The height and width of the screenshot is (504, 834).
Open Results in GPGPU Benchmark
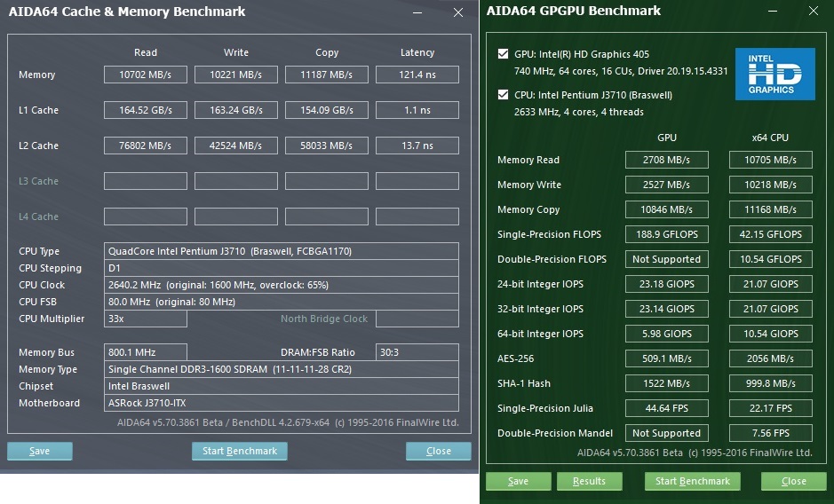(x=590, y=481)
